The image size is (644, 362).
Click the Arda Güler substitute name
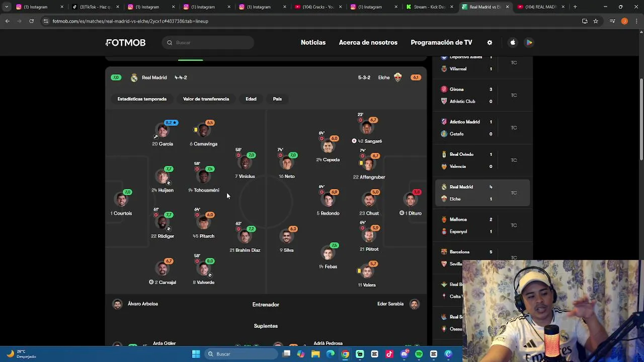coord(164,343)
